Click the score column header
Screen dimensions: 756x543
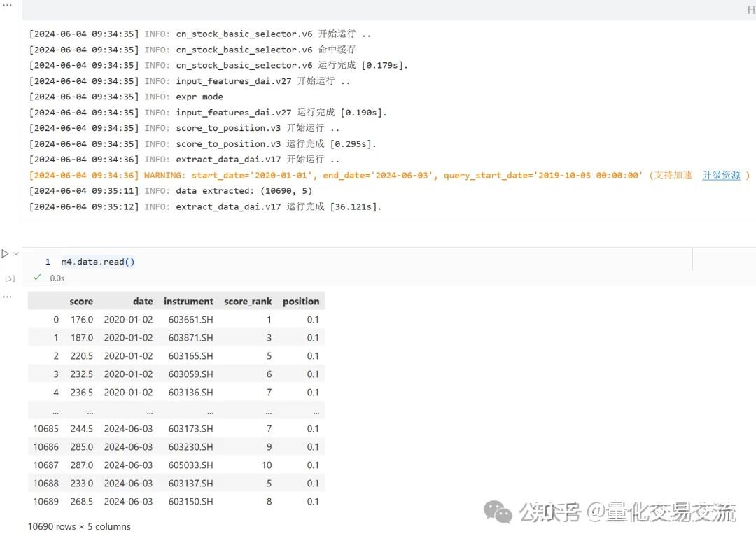(x=81, y=302)
